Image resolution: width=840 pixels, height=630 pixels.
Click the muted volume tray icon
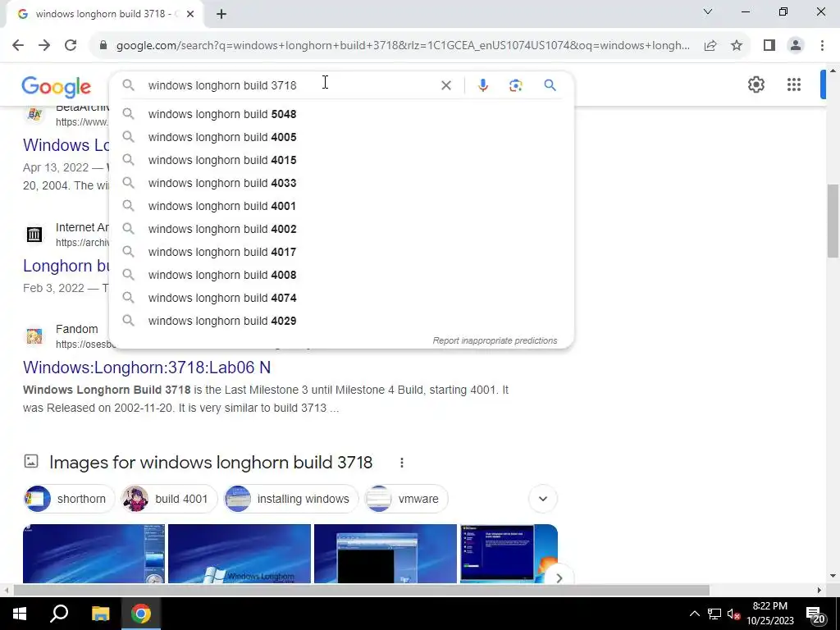[734, 614]
